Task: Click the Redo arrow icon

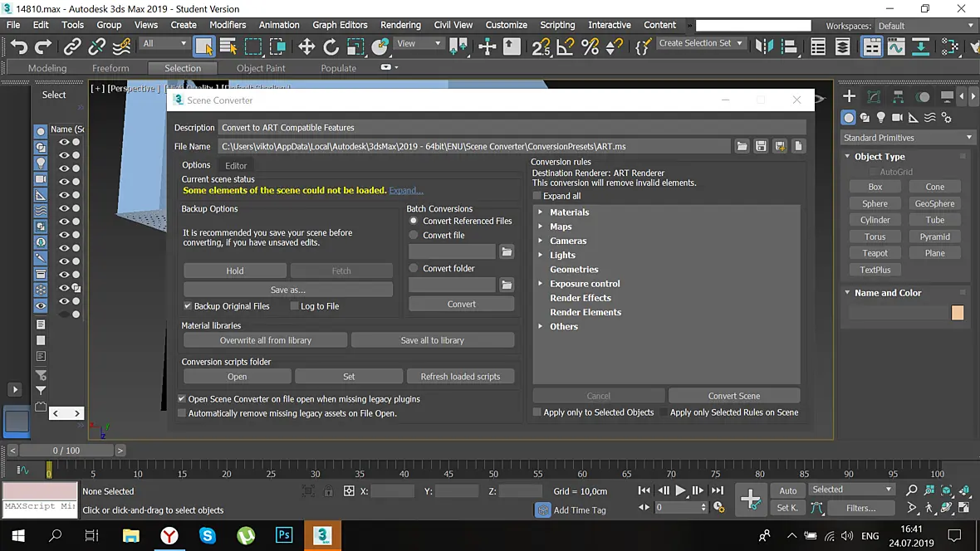Action: [x=42, y=46]
